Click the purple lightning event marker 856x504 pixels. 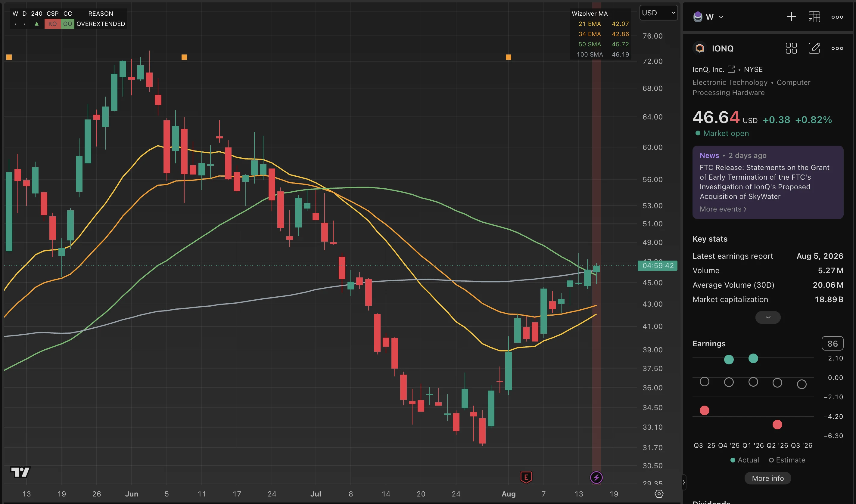coord(596,478)
